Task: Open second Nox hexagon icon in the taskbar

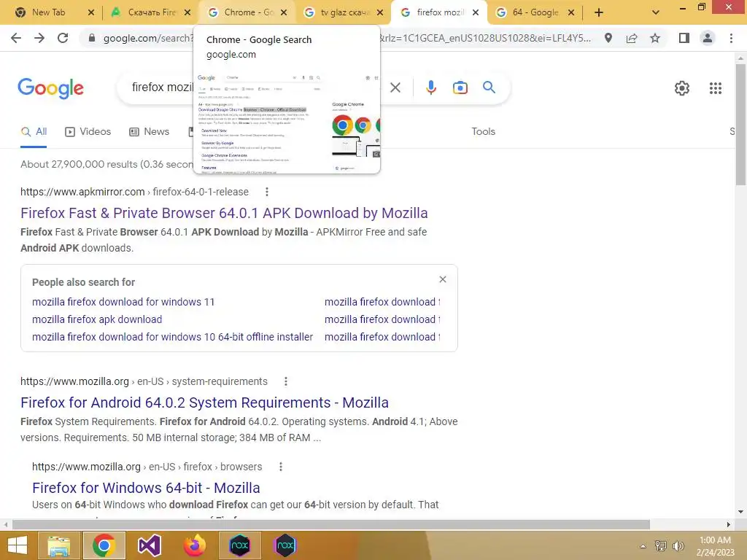Action: 285,545
